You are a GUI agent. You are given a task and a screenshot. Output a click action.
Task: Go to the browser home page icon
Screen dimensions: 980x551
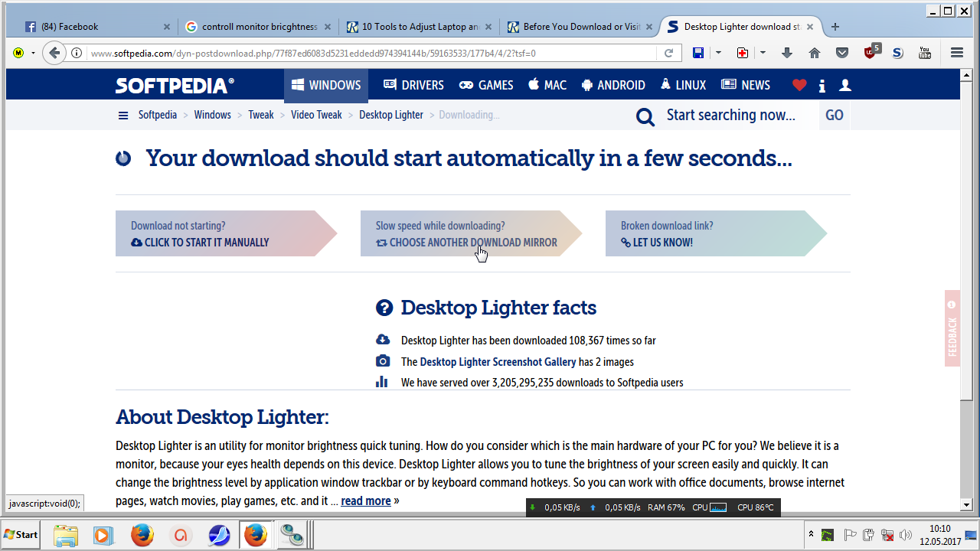pyautogui.click(x=815, y=53)
